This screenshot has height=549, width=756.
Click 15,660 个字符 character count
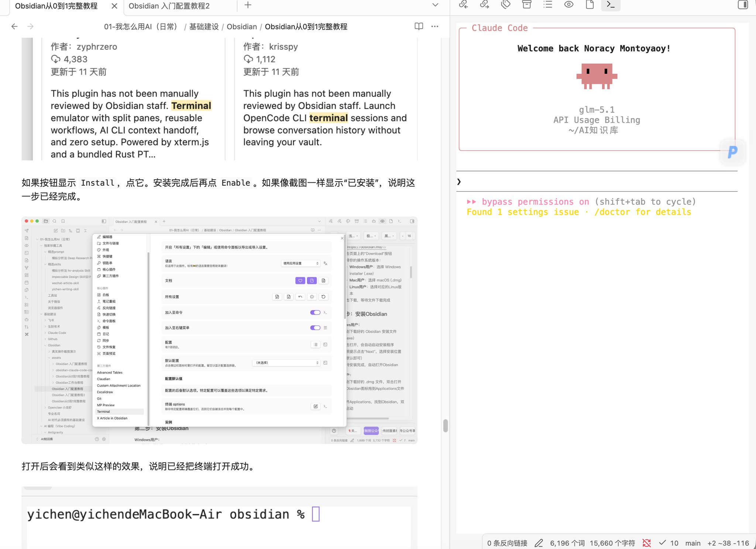tap(612, 543)
